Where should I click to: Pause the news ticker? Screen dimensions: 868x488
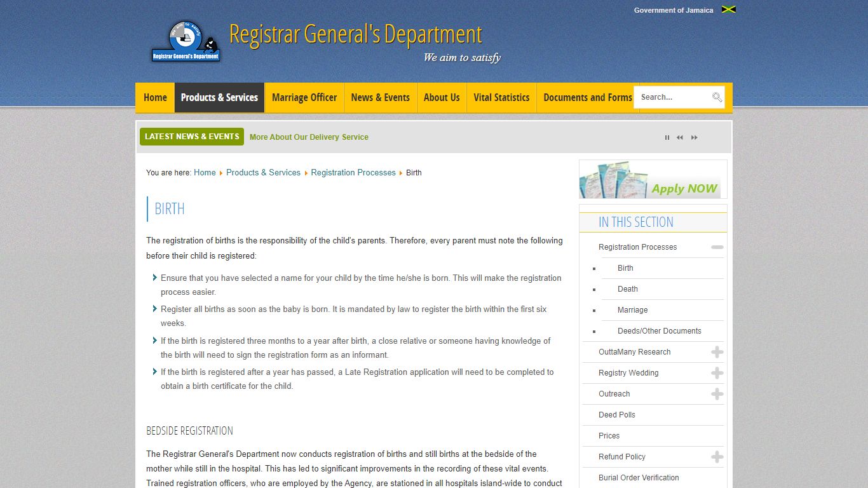click(x=667, y=137)
